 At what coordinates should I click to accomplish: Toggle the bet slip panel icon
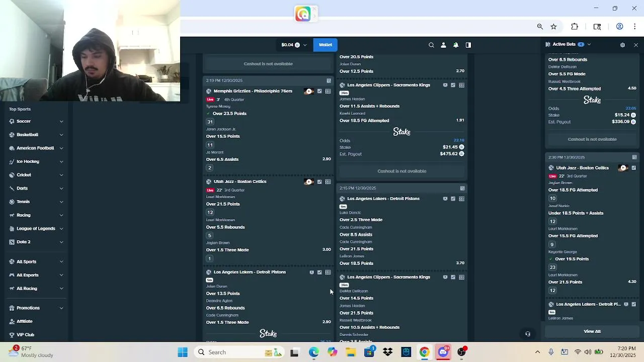coord(468,45)
